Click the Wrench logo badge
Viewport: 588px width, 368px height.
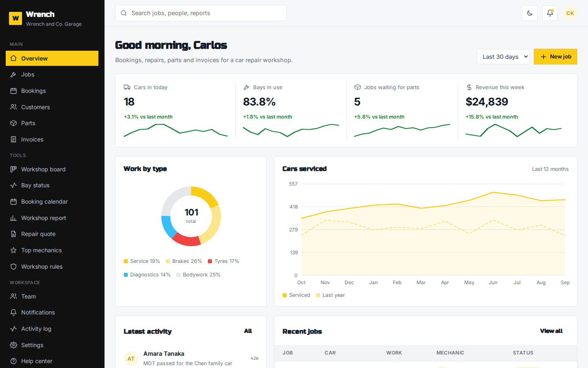click(16, 18)
